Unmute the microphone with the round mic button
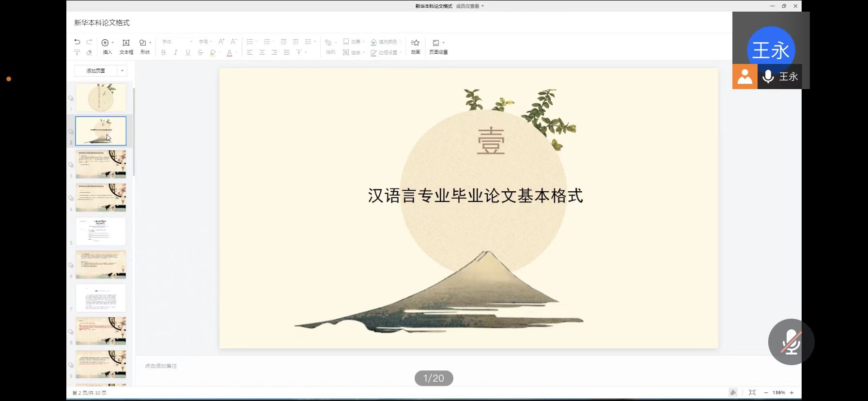The image size is (868, 401). (x=791, y=342)
